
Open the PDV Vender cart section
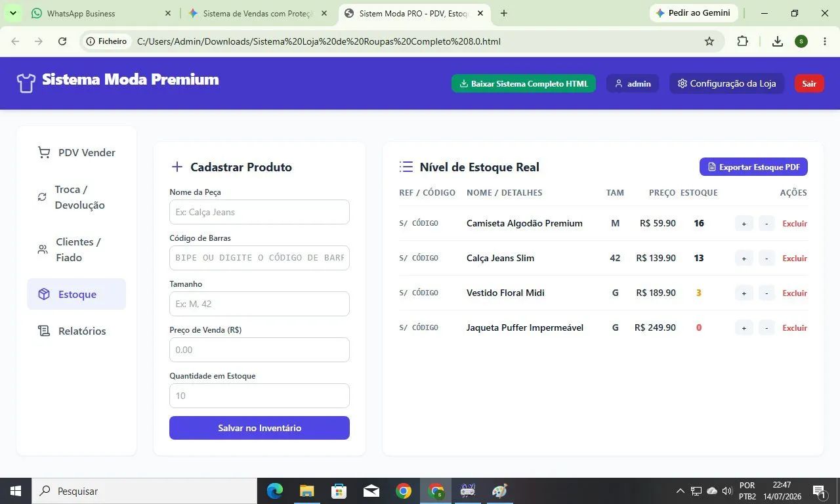(76, 152)
